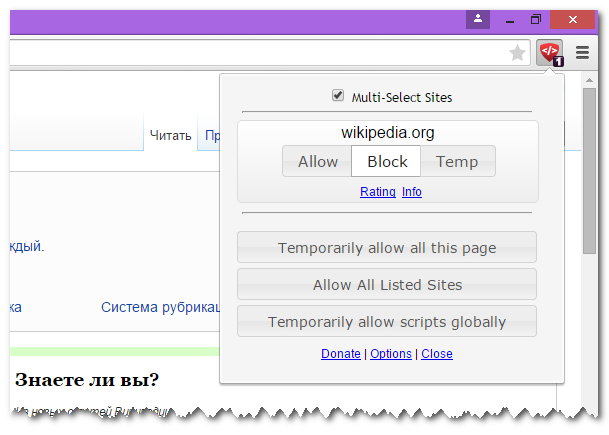Click the wikipedia.org domain label
Viewport: 609px width, 435px height.
click(x=388, y=133)
